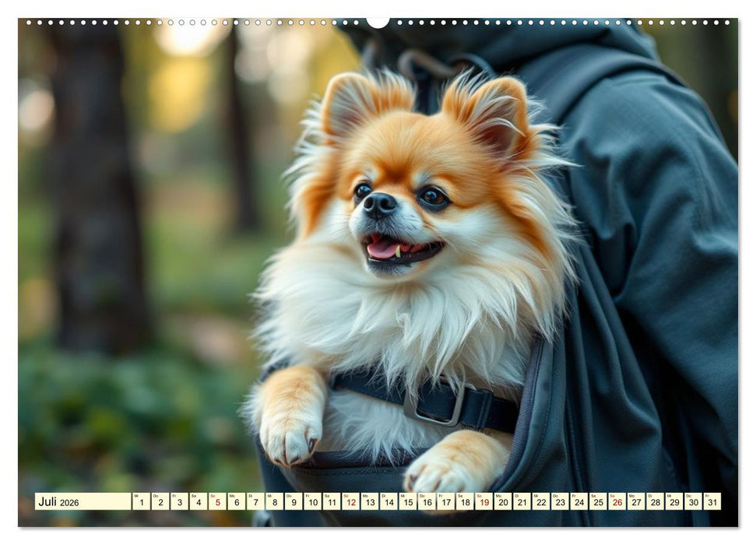Click the 17th in the date strip
756x545 pixels.
click(446, 503)
